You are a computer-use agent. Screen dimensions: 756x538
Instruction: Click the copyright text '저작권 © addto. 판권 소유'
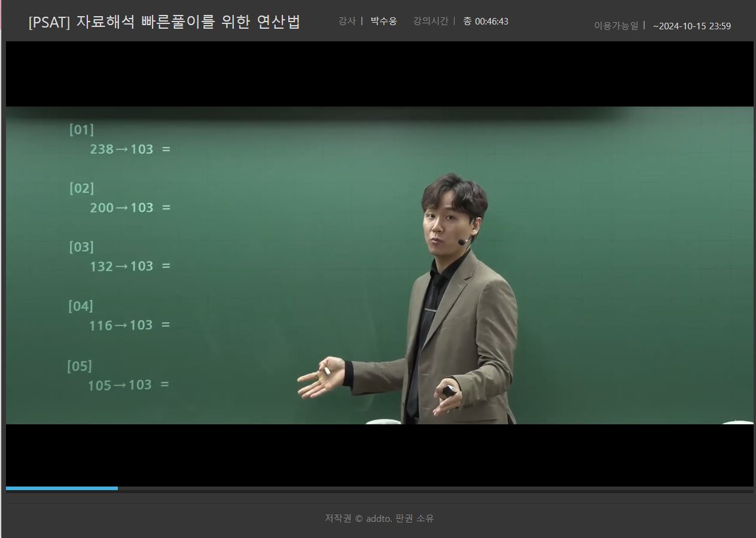coord(379,518)
